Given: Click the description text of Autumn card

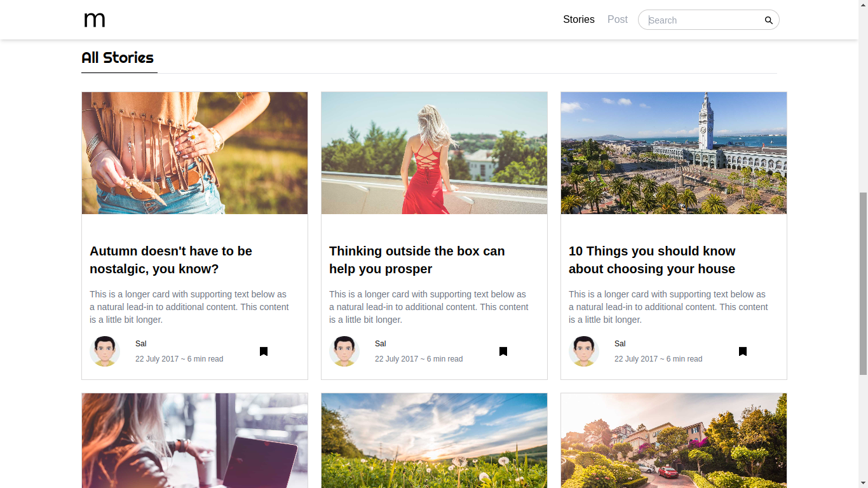Looking at the screenshot, I should tap(189, 307).
